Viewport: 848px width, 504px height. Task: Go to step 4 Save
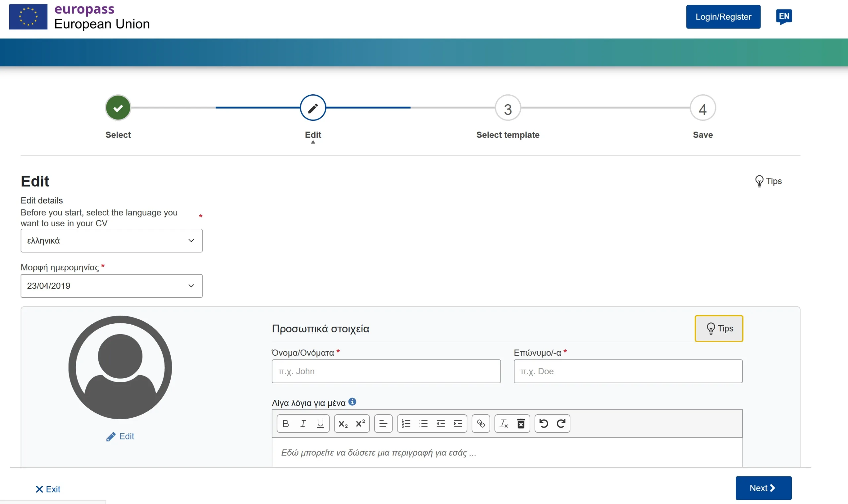pos(703,108)
